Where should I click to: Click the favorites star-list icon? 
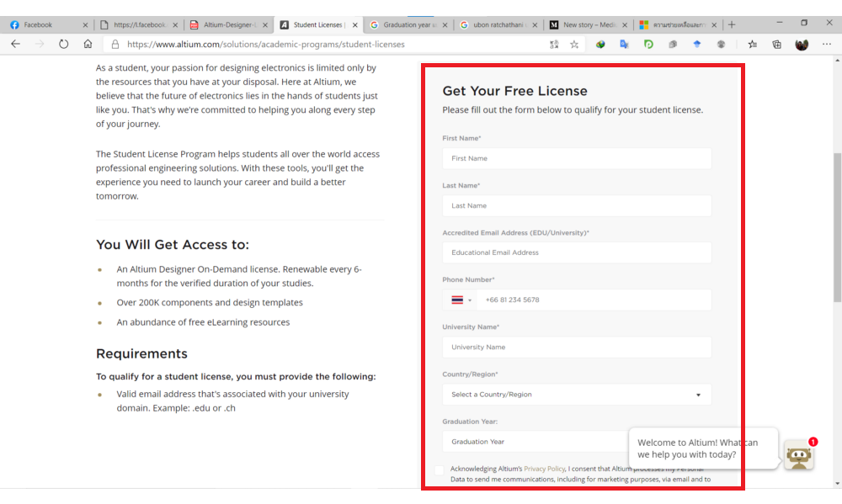coord(752,45)
